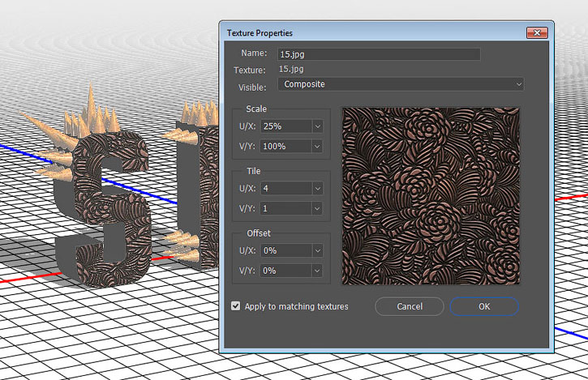This screenshot has width=588, height=380.
Task: Click the Texture Properties title text
Action: point(260,33)
